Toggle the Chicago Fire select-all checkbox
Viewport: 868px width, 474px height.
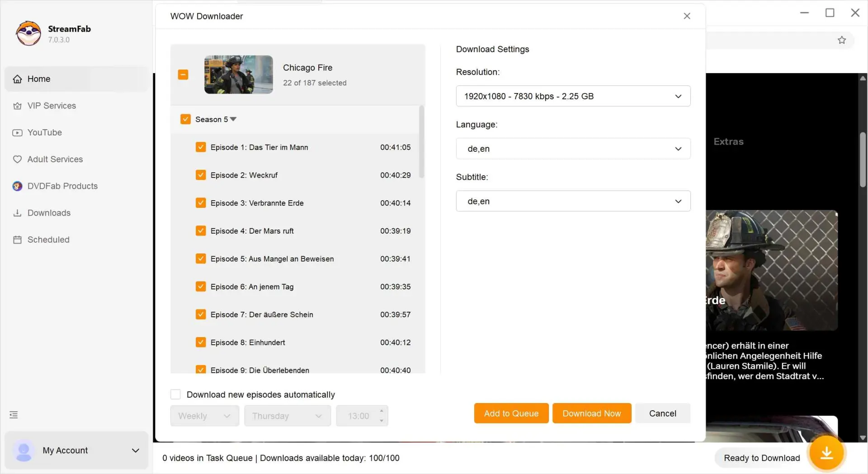(x=183, y=75)
